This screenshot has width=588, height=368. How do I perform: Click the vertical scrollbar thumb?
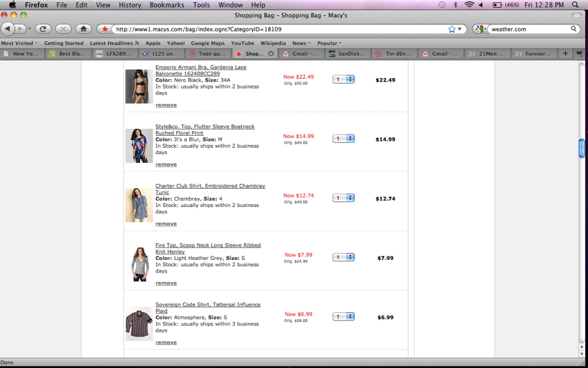(581, 148)
